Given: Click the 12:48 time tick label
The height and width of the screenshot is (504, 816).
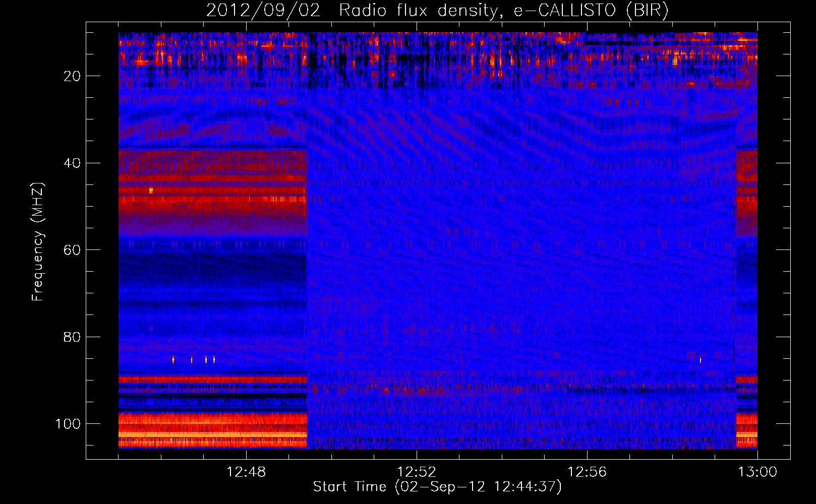Looking at the screenshot, I should point(246,472).
